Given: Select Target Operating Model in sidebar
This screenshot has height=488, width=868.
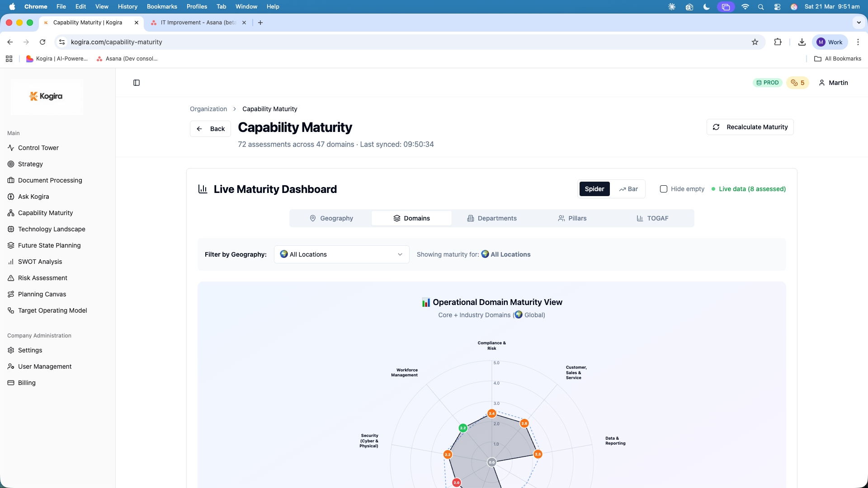Looking at the screenshot, I should tap(52, 310).
